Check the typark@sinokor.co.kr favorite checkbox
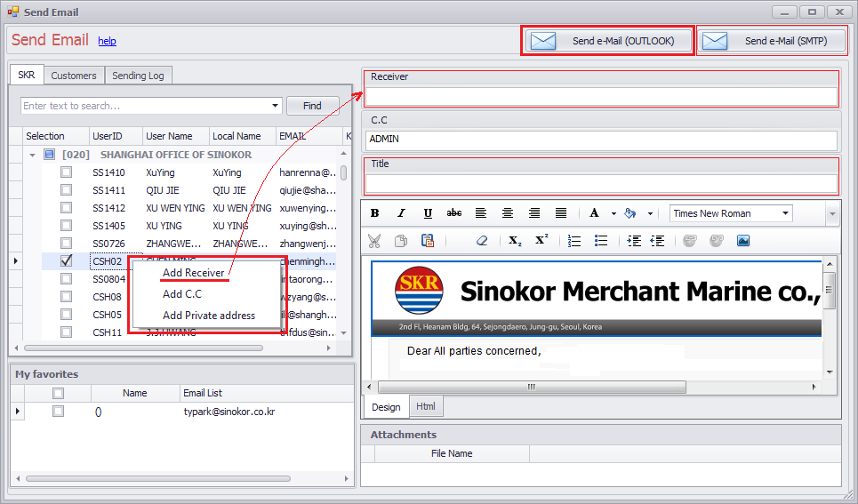Viewport: 858px width, 504px height. pyautogui.click(x=58, y=411)
